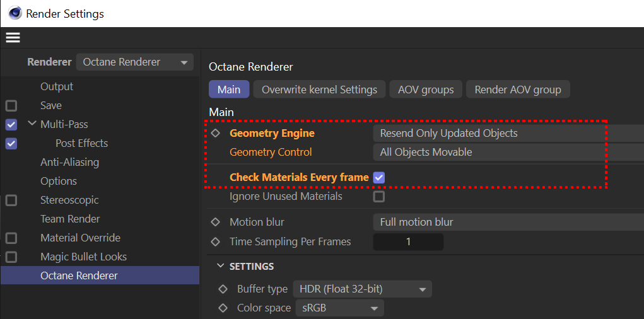This screenshot has height=319, width=644.
Task: Click the Octane Renderer panel heading
Action: pos(251,67)
